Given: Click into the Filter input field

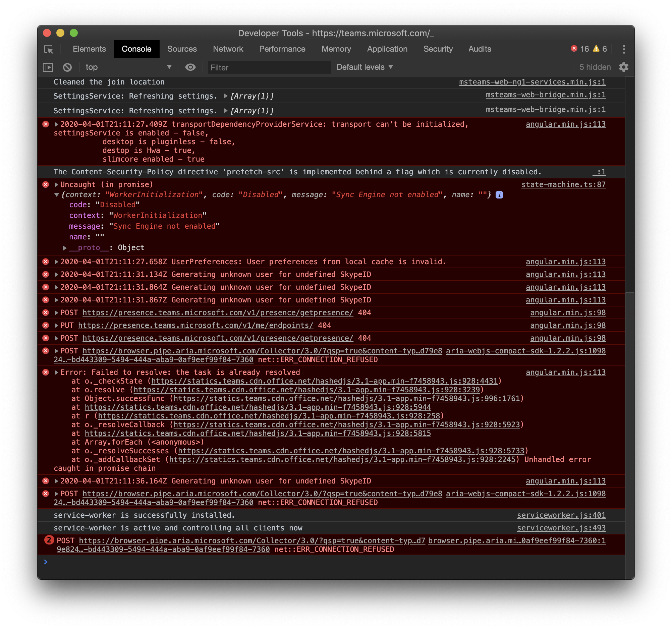Looking at the screenshot, I should coord(269,68).
